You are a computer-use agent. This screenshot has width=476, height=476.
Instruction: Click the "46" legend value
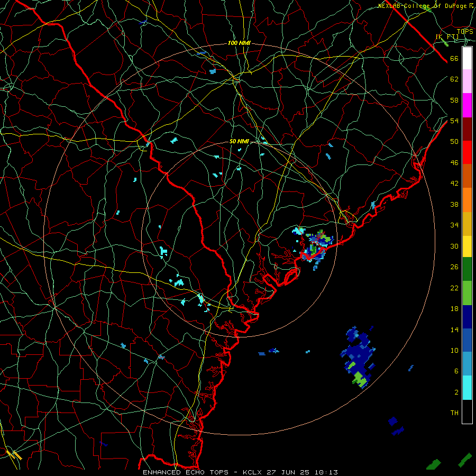click(454, 163)
